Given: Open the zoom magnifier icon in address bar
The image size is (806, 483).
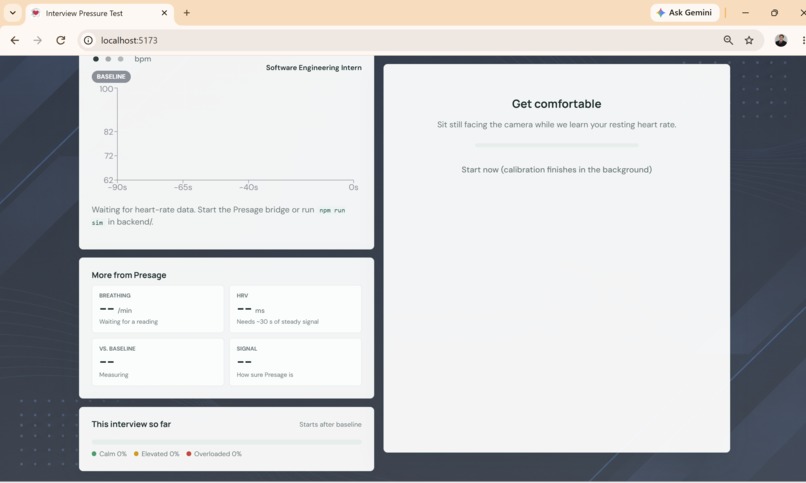Looking at the screenshot, I should click(x=728, y=40).
